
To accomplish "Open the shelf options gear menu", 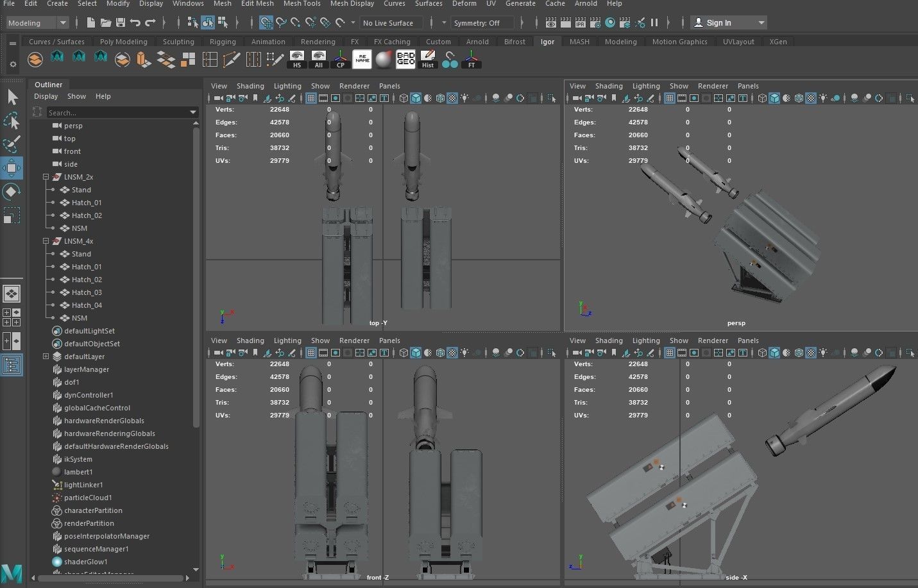I will (12, 64).
